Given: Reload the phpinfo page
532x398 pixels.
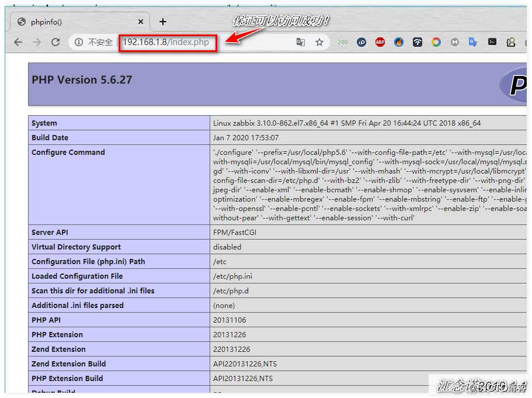Looking at the screenshot, I should tap(55, 42).
